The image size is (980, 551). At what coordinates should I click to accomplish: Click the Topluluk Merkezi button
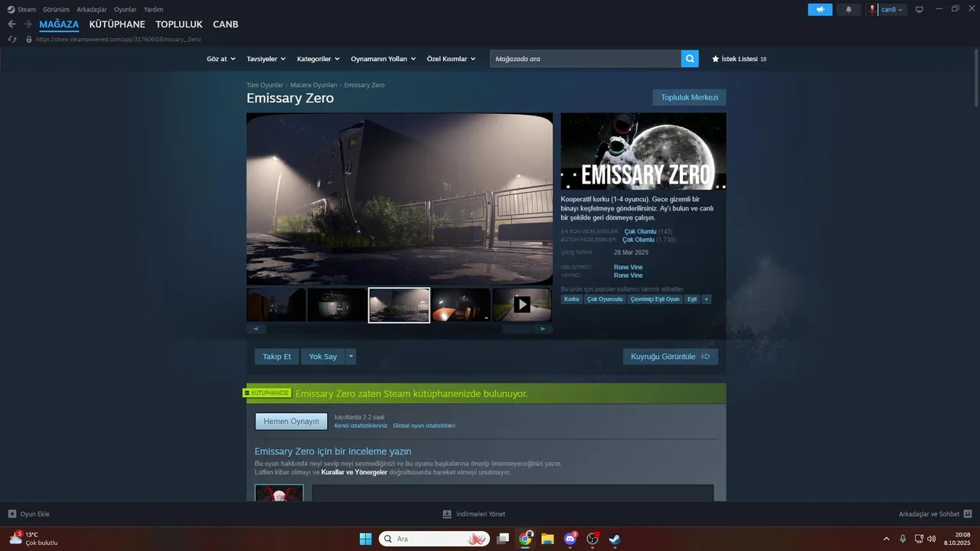coord(689,97)
